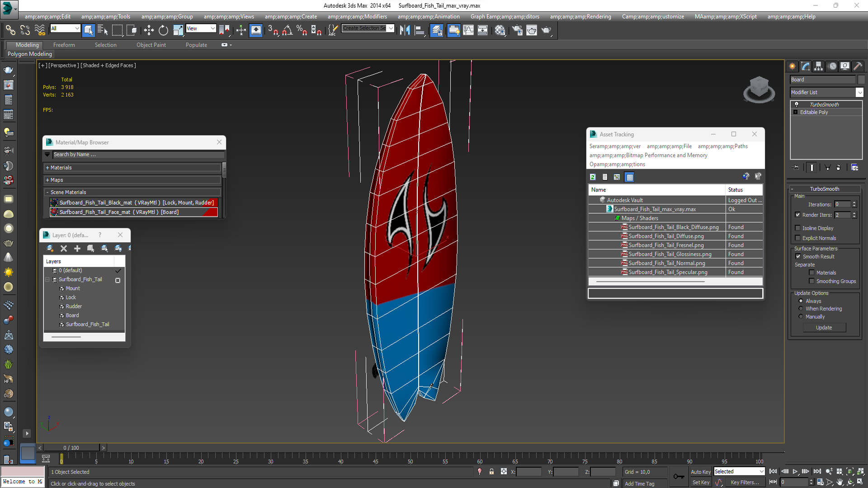
Task: Click the amp;amp;amp;Modifiers menu item
Action: (363, 16)
